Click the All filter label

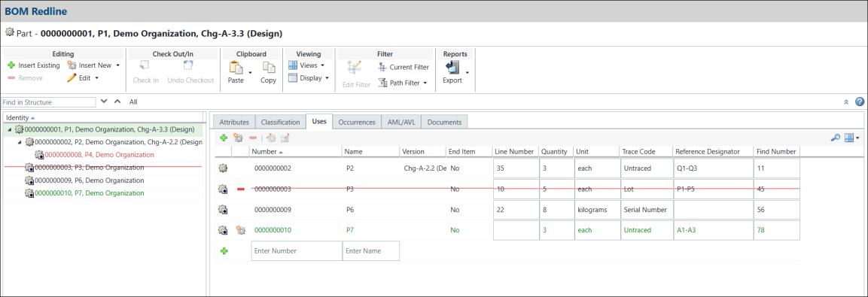pos(132,102)
